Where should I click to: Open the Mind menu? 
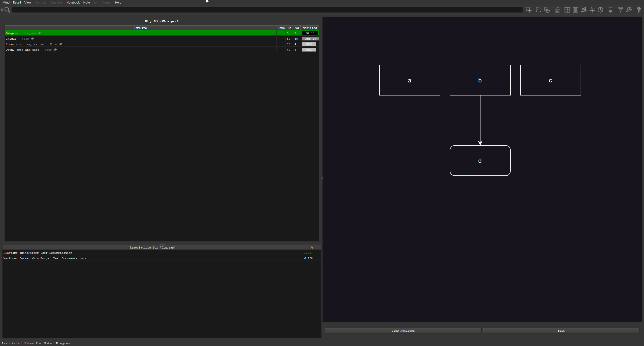(x=6, y=2)
